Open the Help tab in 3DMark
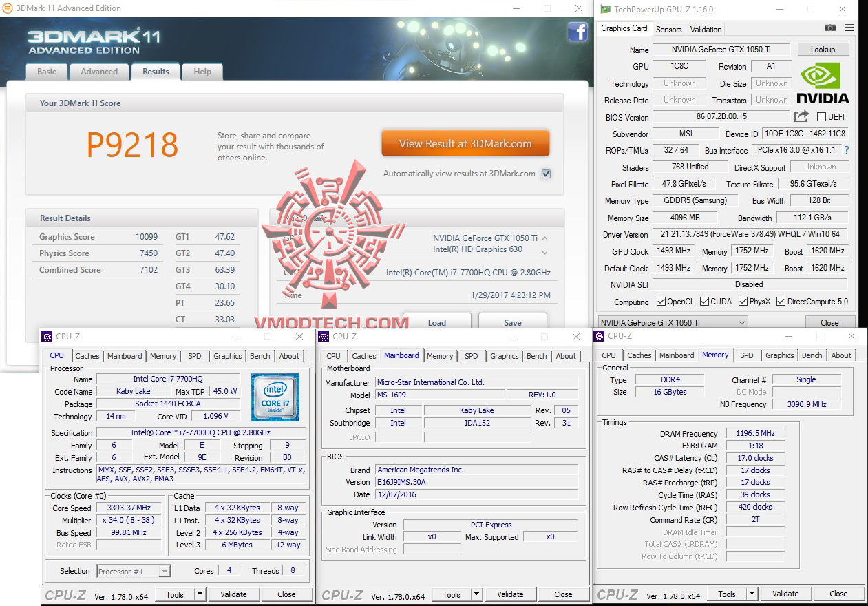 pos(202,72)
